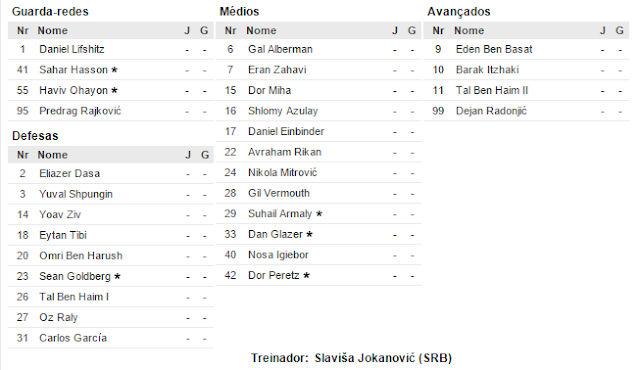This screenshot has height=370, width=640.
Task: Click the star next to Dor Peretz
Action: [306, 275]
